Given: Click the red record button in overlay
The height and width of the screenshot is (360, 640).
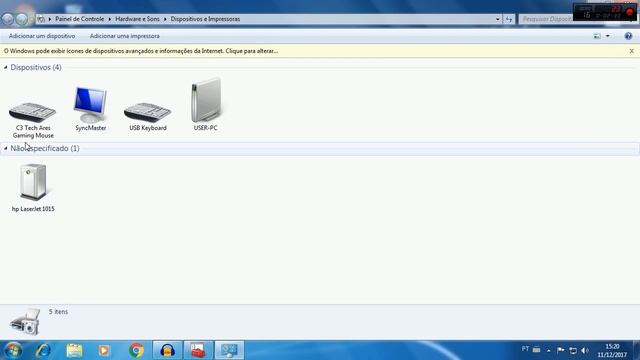Looking at the screenshot, I should pyautogui.click(x=629, y=12).
